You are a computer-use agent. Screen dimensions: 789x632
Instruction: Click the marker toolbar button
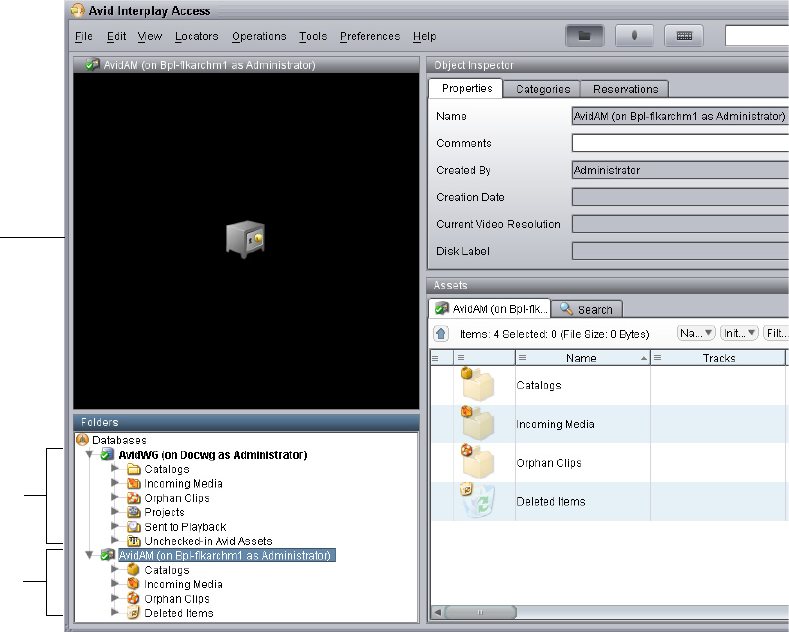click(634, 36)
